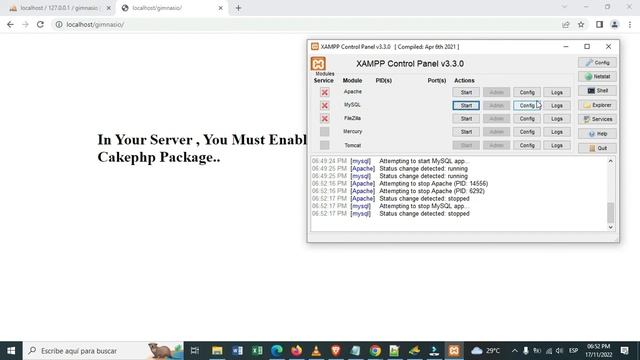Start the MySQL module
Image resolution: width=640 pixels, height=360 pixels.
pos(466,106)
